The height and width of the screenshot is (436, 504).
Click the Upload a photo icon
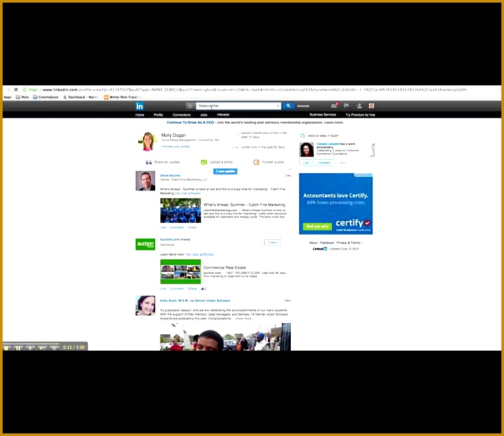[204, 162]
